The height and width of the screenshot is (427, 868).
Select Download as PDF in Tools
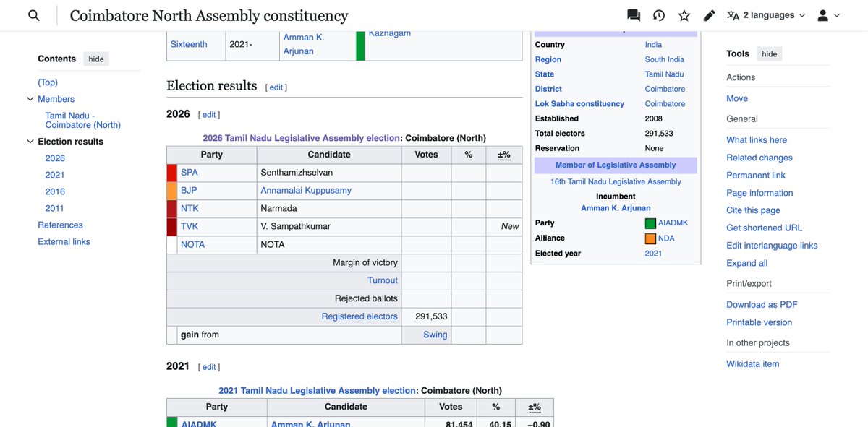click(x=762, y=305)
